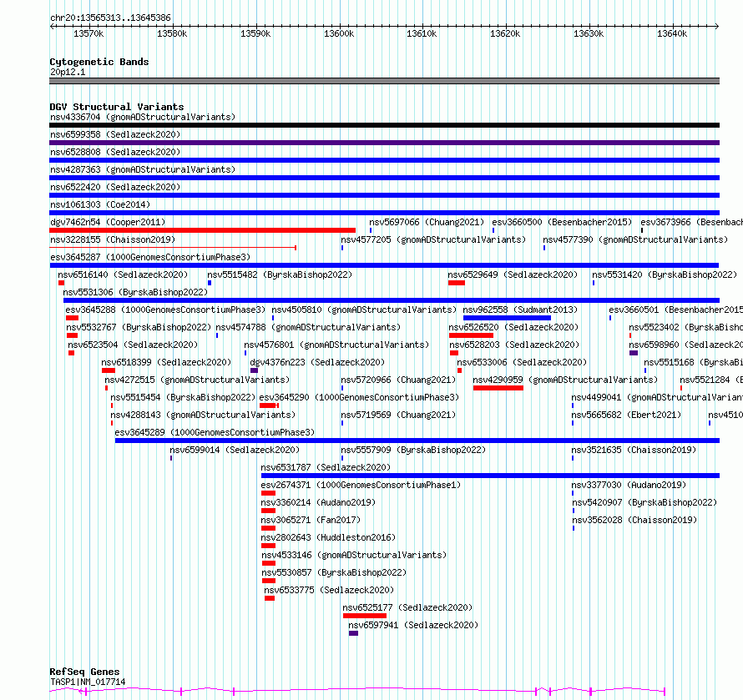This screenshot has height=700, width=743.
Task: Click the blue nsv6531787 Sedlazeck2020 bar
Action: pyautogui.click(x=490, y=476)
